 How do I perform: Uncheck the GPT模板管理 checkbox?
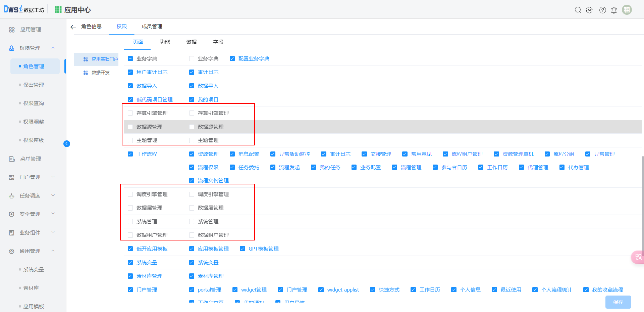pos(243,249)
